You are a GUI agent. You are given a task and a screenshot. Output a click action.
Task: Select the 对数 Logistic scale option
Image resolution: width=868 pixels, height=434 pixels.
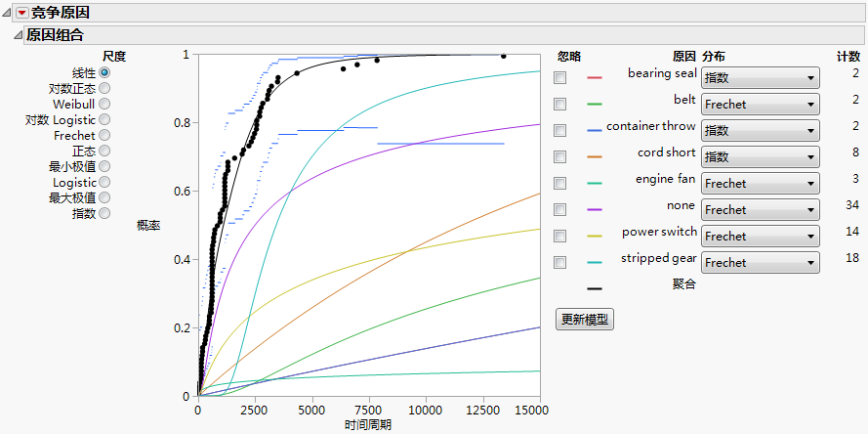(104, 119)
